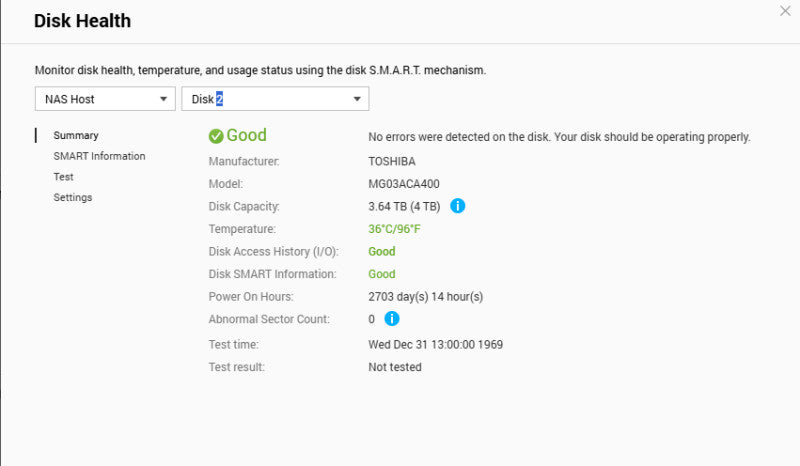
Task: Open the SMART Information tab
Action: [99, 156]
